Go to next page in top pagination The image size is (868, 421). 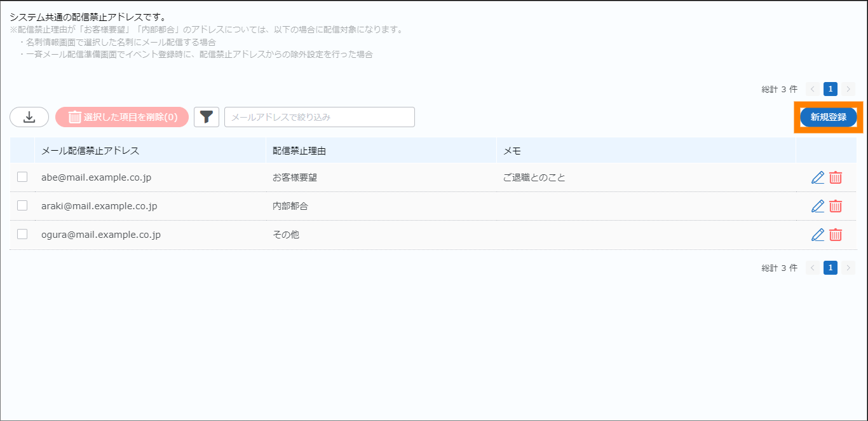point(848,89)
